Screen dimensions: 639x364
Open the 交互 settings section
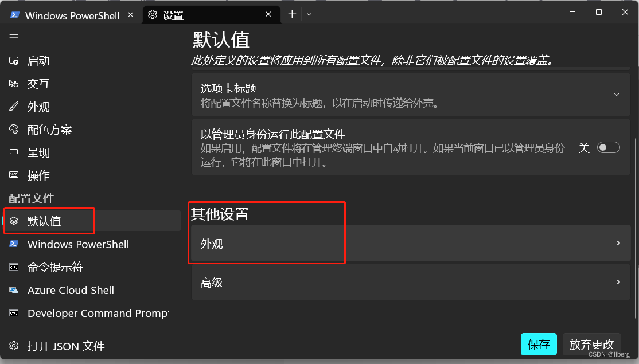38,84
